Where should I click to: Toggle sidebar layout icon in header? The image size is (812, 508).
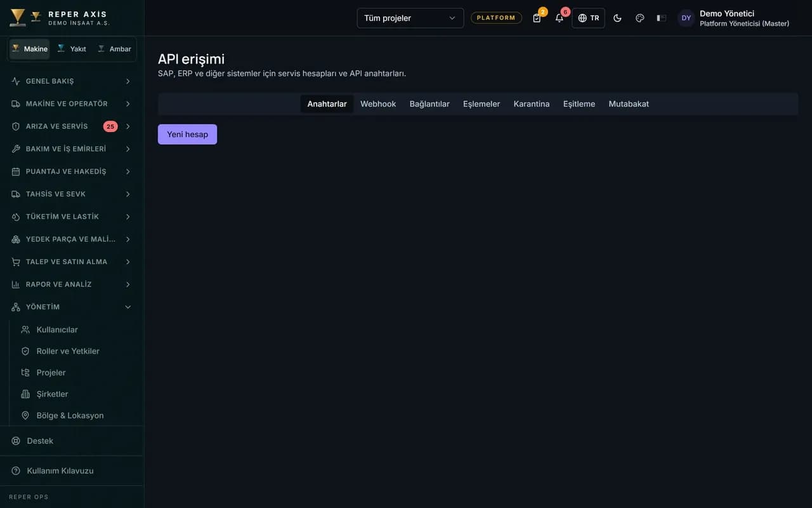point(662,18)
